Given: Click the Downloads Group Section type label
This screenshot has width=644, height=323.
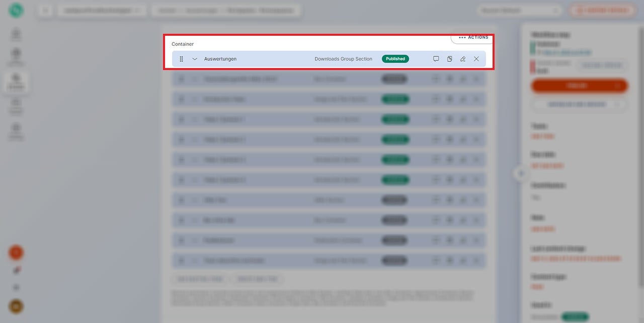Looking at the screenshot, I should point(343,59).
